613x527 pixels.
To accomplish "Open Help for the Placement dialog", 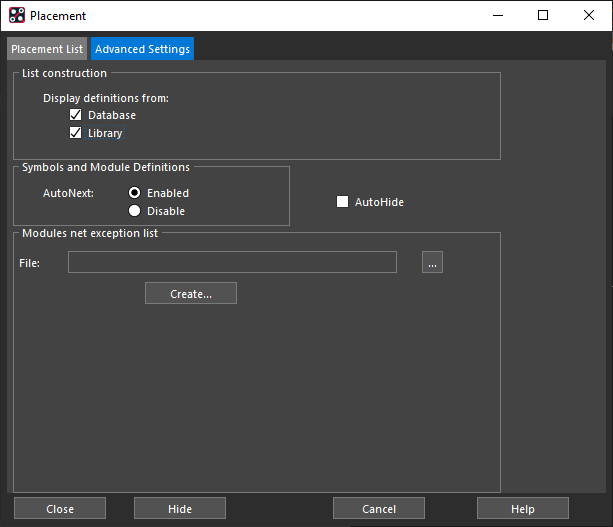I will tap(523, 508).
